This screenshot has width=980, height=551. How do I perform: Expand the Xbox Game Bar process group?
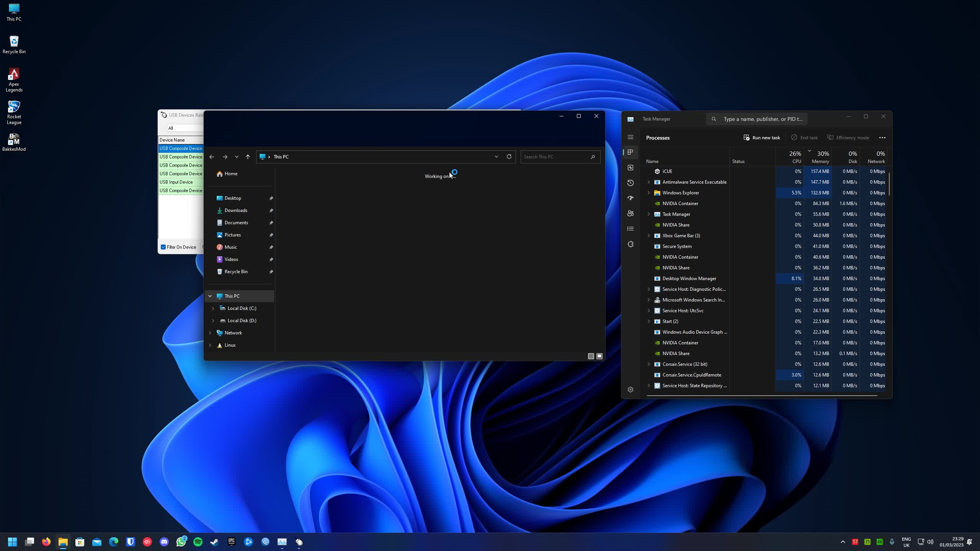[x=648, y=236]
